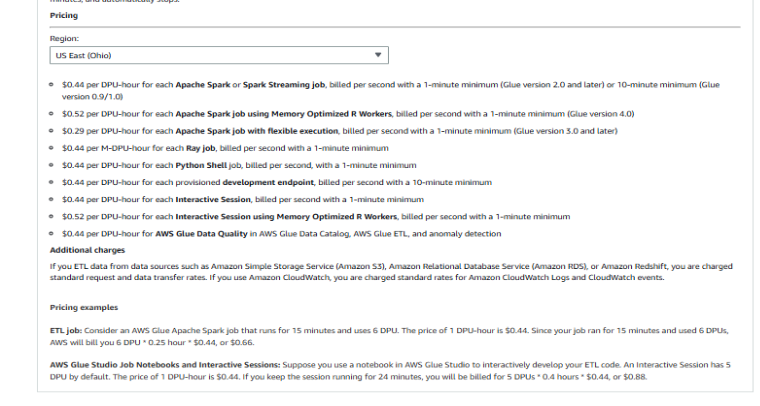Click the 'ETL job:' label
760x406 pixels.
pos(65,331)
